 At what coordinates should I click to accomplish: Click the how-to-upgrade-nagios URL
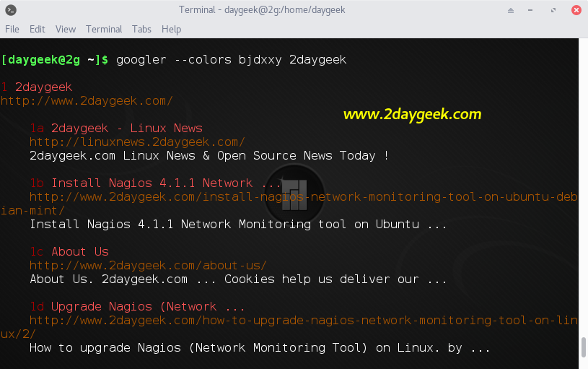point(289,327)
